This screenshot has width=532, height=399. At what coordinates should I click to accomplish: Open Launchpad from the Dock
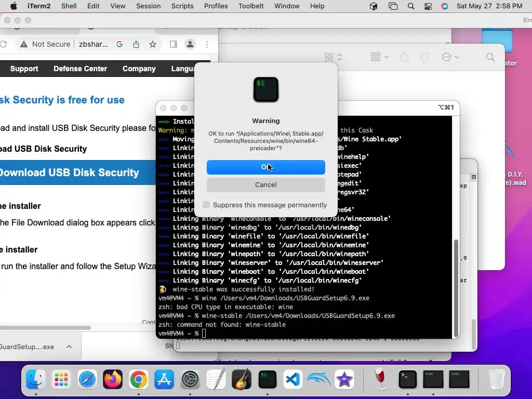[61, 379]
